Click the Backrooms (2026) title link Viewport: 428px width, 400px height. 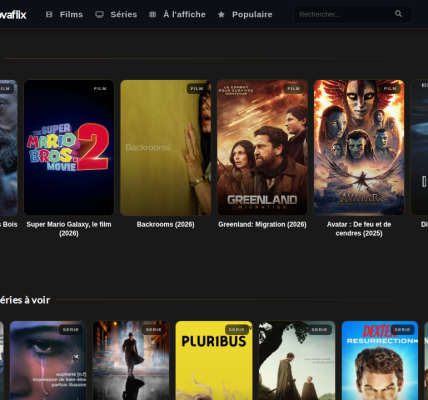tap(166, 224)
